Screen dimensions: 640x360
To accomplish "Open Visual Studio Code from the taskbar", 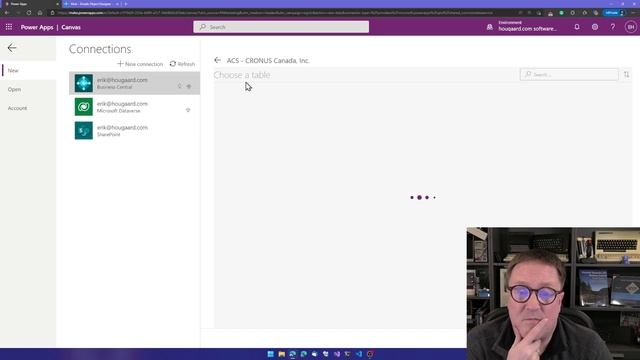I will click(359, 354).
